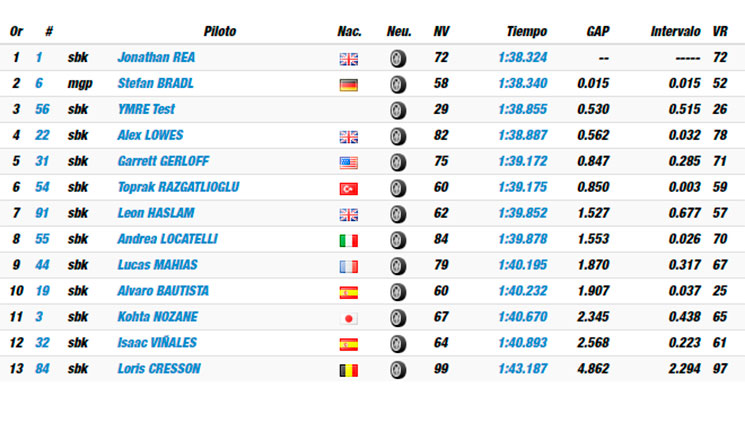
Task: Click the German flag for Stefan BRADL
Action: [x=349, y=85]
